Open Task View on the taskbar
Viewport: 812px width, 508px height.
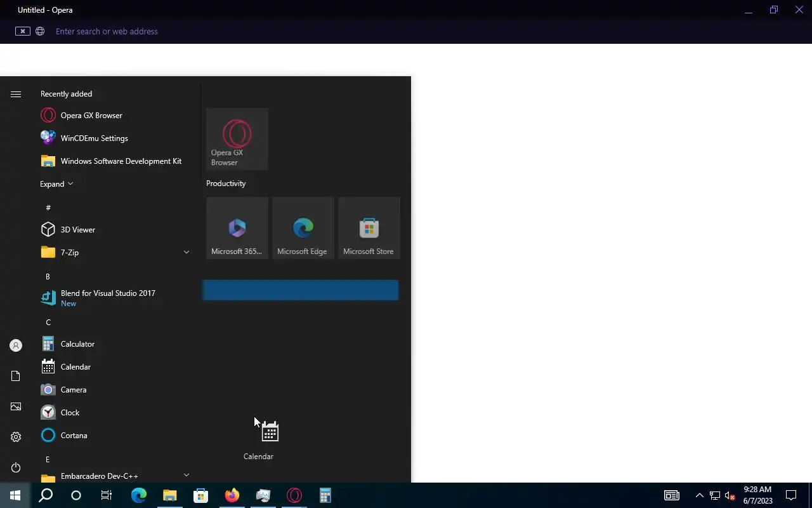tap(107, 495)
